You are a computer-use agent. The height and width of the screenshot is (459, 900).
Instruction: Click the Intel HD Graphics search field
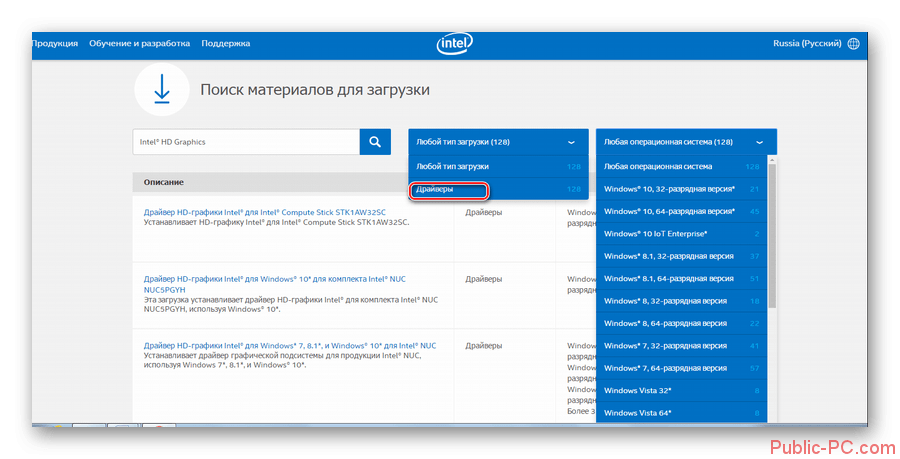(245, 142)
